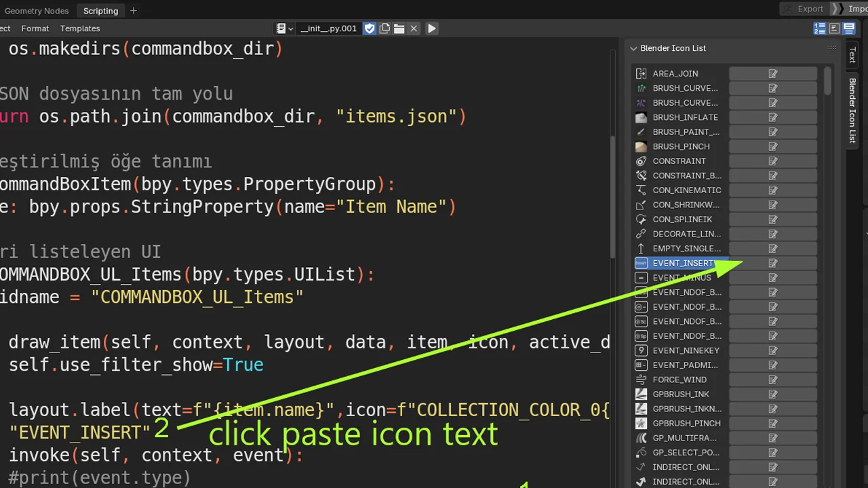Open the Templates menu
Viewport: 868px width, 488px height.
pyautogui.click(x=80, y=28)
